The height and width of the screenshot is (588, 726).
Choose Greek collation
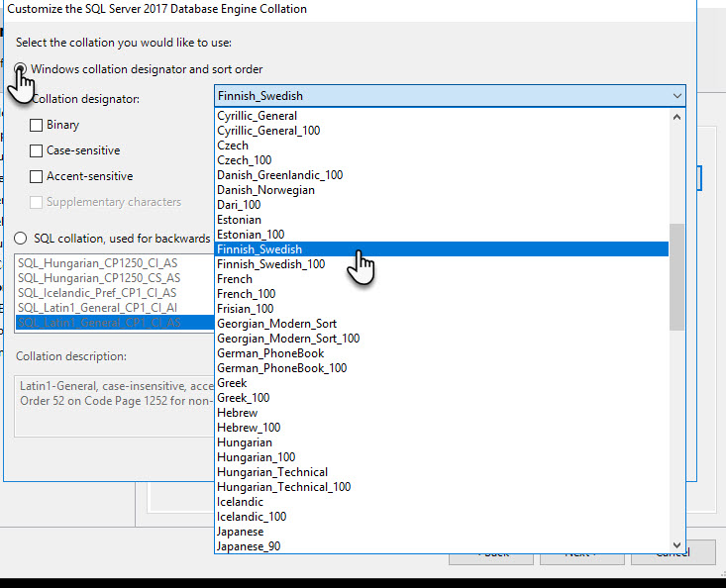(442, 382)
